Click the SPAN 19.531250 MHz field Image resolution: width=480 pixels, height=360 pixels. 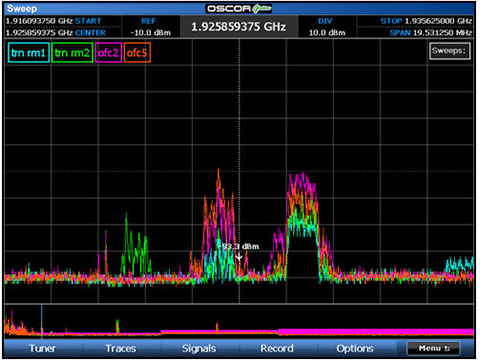[x=431, y=33]
